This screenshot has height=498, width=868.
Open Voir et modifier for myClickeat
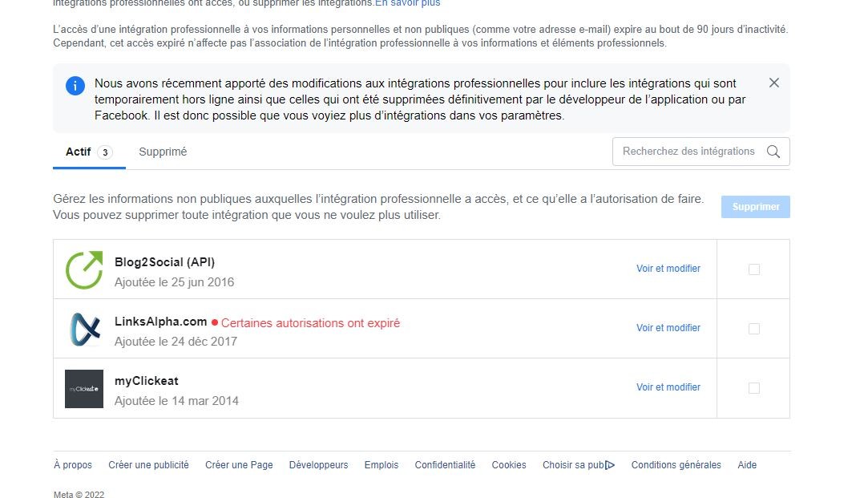[x=668, y=387]
